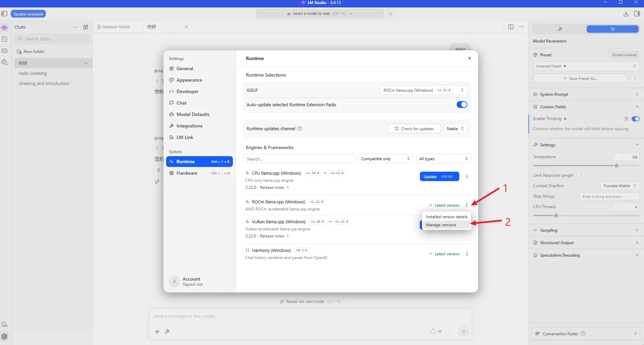Image resolution: width=644 pixels, height=345 pixels.
Task: Eject the loaded model
Action: tap(390, 14)
